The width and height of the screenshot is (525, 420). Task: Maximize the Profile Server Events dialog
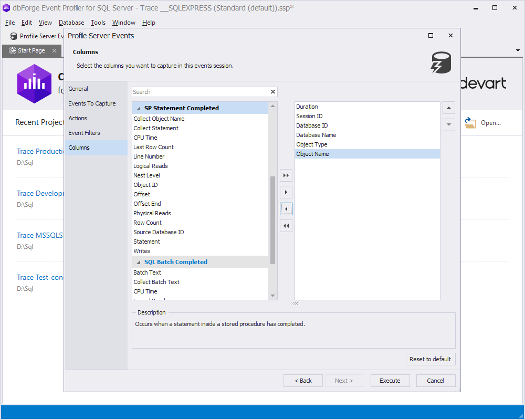pyautogui.click(x=430, y=36)
